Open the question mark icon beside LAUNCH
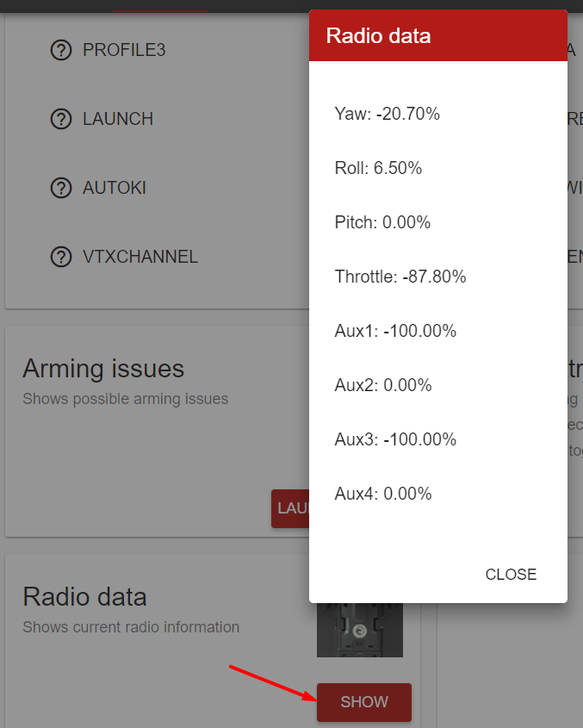583x728 pixels. click(x=61, y=120)
